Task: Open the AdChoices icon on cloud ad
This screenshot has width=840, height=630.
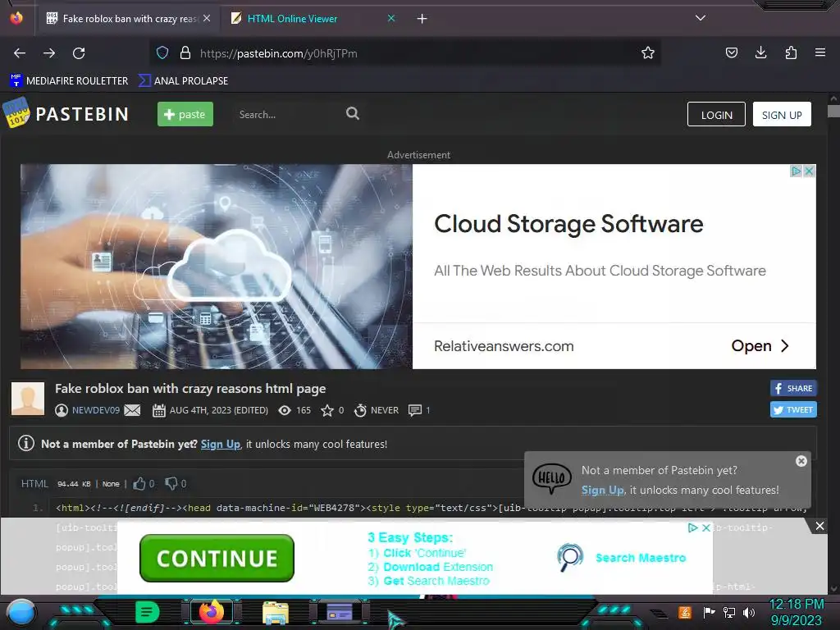Action: (796, 171)
